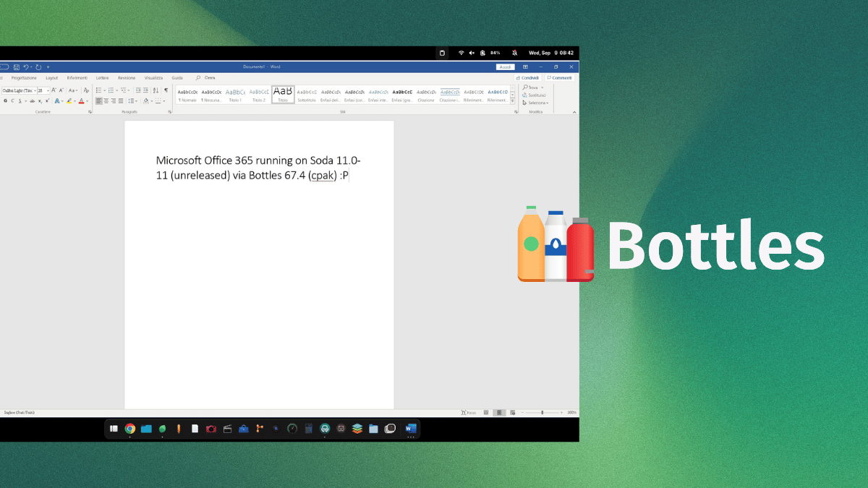Toggle print layout view in status bar

(499, 413)
